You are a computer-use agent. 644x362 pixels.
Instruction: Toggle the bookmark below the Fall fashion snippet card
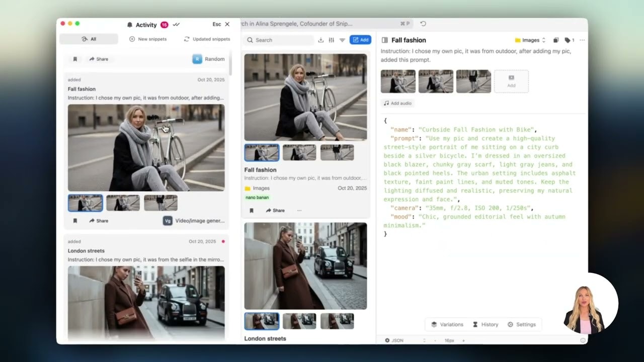tap(252, 210)
